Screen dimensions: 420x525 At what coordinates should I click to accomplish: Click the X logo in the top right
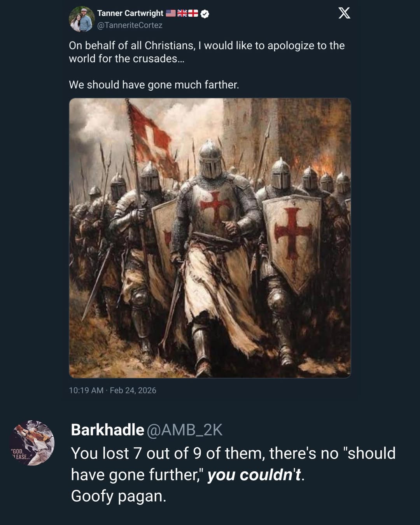[344, 13]
